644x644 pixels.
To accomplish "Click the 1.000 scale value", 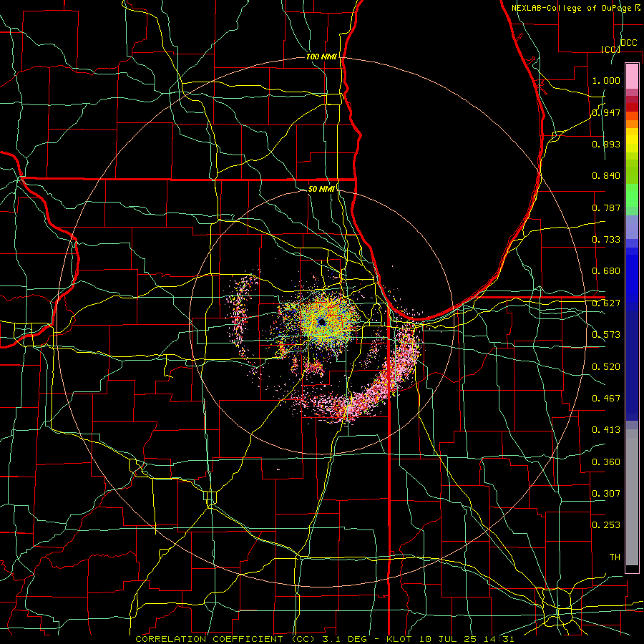I will tap(606, 80).
